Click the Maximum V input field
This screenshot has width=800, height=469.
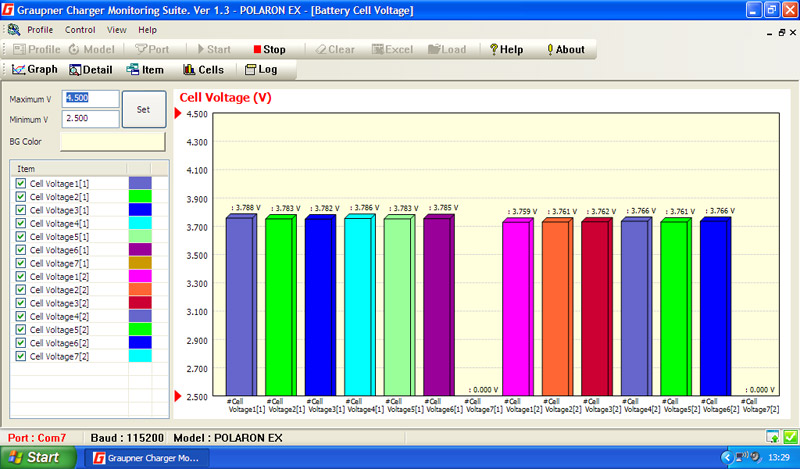coord(90,98)
